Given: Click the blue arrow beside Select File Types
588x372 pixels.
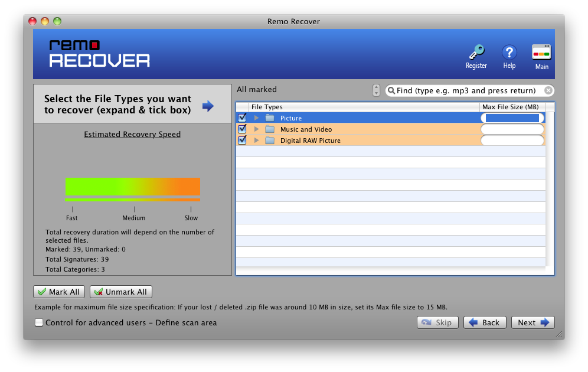Looking at the screenshot, I should click(x=208, y=106).
